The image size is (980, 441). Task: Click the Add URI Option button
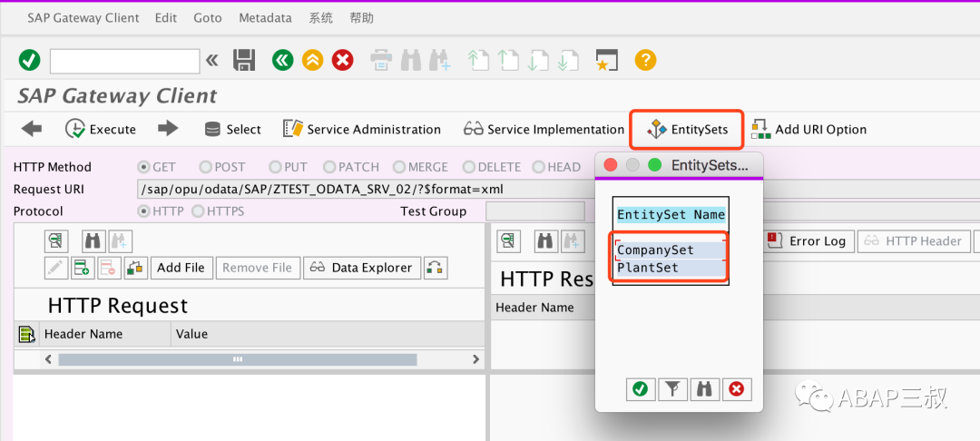(x=808, y=129)
